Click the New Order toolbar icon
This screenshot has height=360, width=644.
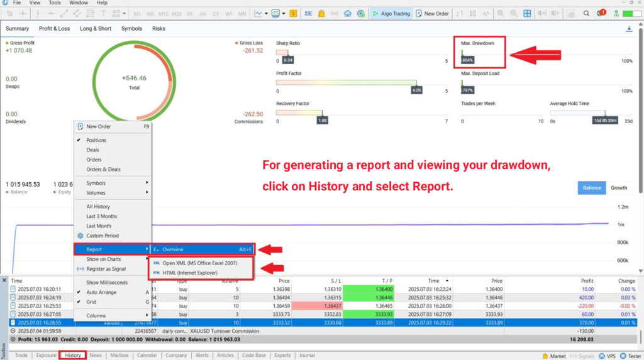pos(419,13)
